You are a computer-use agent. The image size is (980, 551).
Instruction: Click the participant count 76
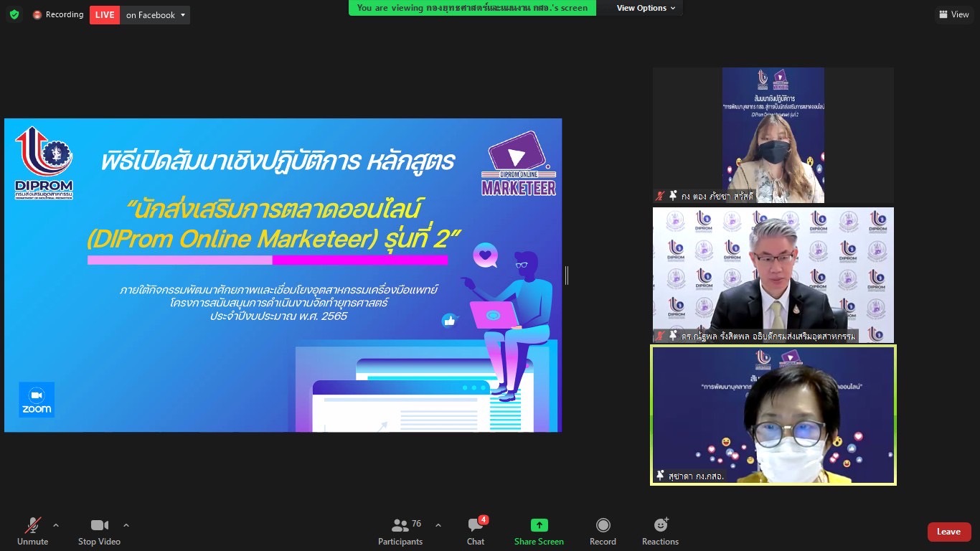[x=416, y=524]
